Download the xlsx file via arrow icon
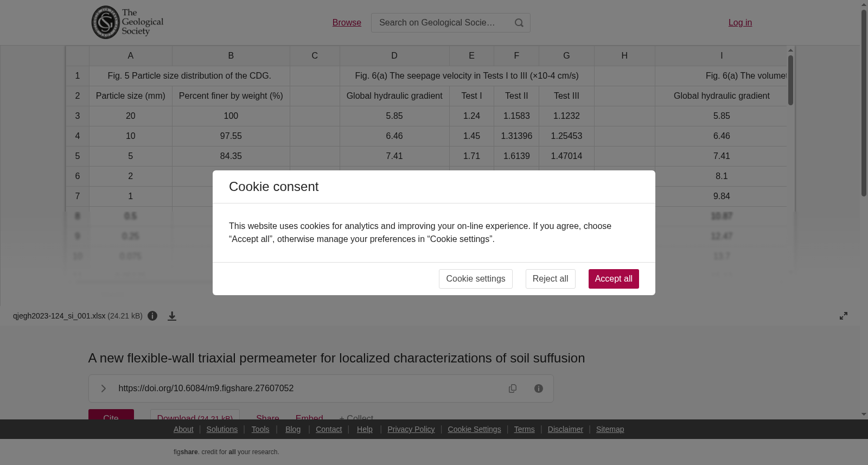 click(172, 316)
